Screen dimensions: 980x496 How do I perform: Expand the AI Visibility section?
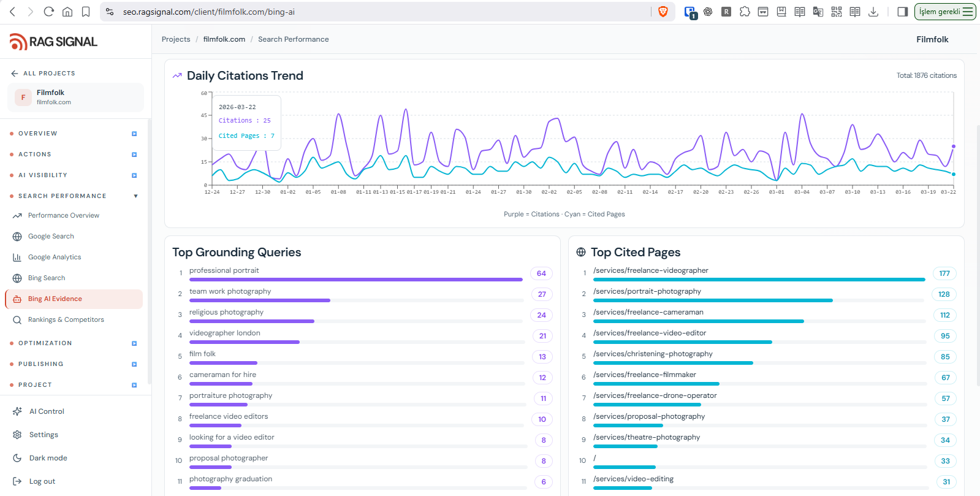74,175
